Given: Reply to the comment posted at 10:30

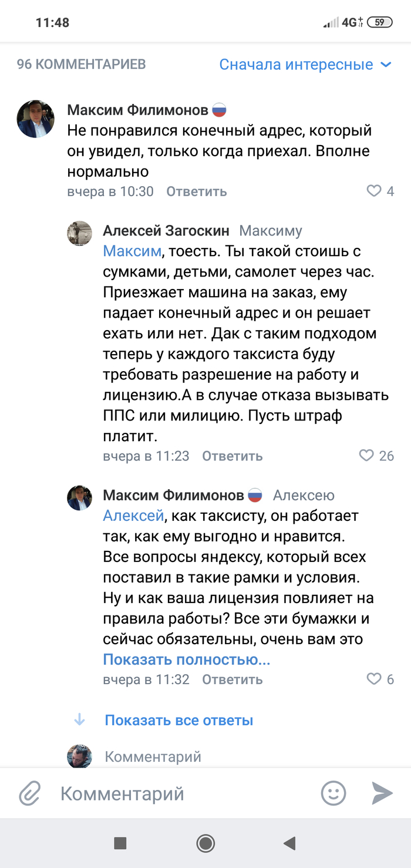Looking at the screenshot, I should coord(196,191).
